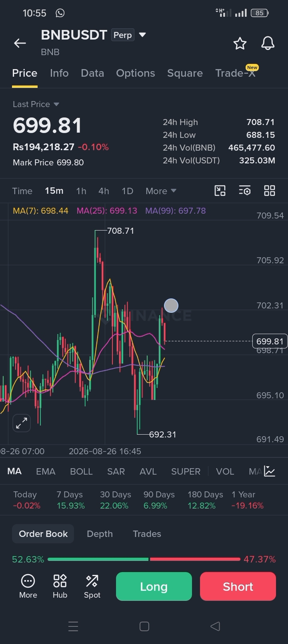Expand the chart to fullscreen
The height and width of the screenshot is (644, 288).
[22, 423]
